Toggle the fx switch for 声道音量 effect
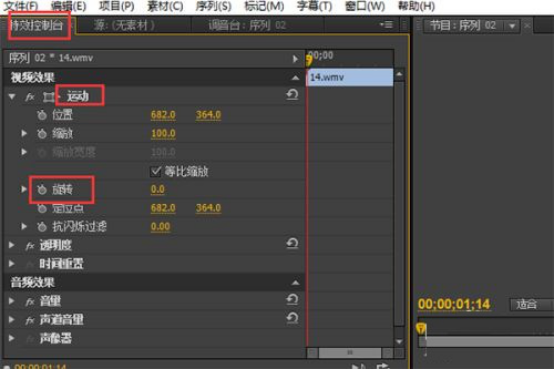Viewport: 554px width, 369px height. 30,320
